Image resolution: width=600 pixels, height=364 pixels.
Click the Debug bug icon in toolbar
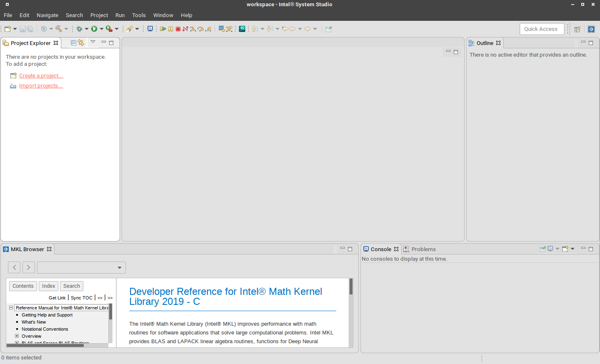79,29
